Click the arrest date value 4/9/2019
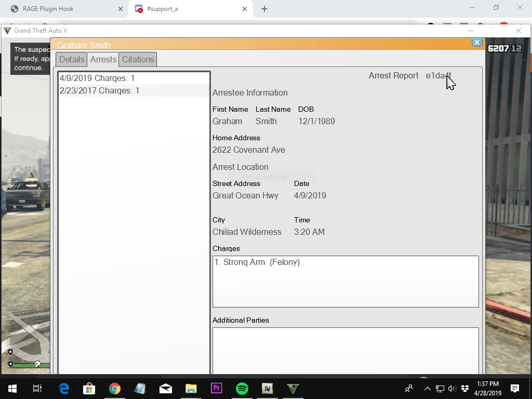Screen dimensions: 532x399 (x=310, y=196)
